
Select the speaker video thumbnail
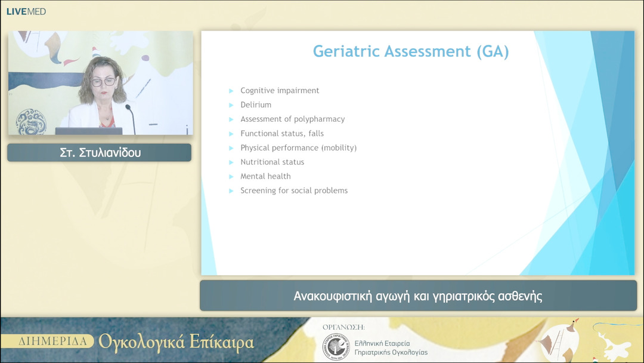(100, 83)
